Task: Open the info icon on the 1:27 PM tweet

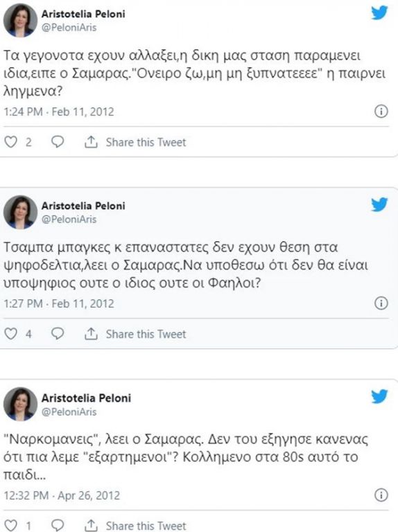Action: click(x=381, y=303)
